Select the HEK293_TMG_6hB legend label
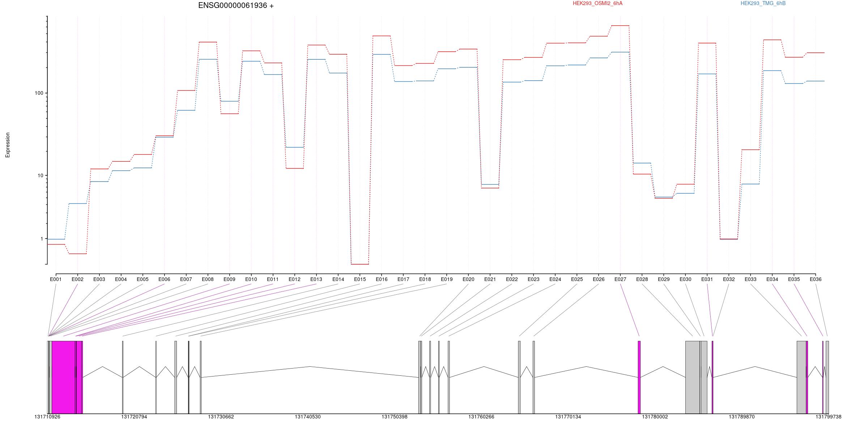The width and height of the screenshot is (868, 434). pos(763,3)
